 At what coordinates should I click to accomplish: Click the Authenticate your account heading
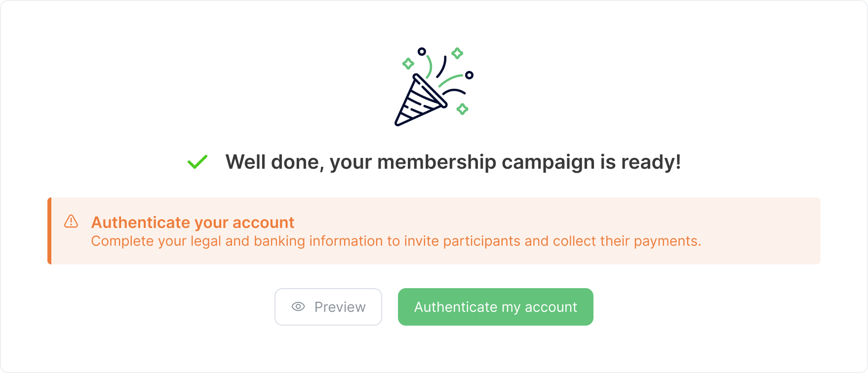click(x=193, y=222)
